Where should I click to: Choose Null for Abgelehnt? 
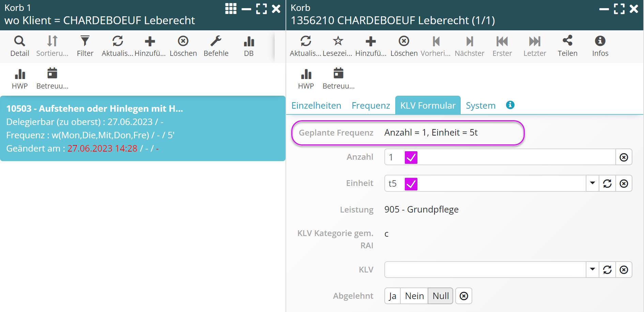[x=441, y=296]
